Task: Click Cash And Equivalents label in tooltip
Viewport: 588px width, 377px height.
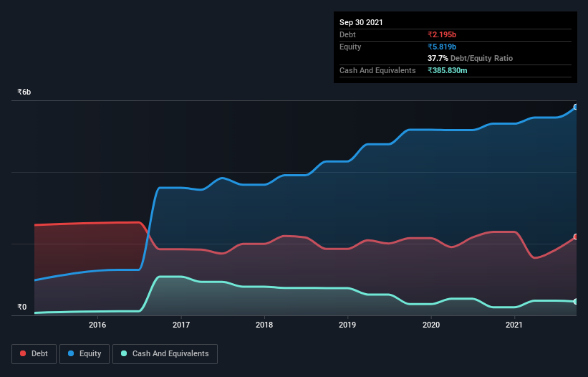Action: click(377, 70)
